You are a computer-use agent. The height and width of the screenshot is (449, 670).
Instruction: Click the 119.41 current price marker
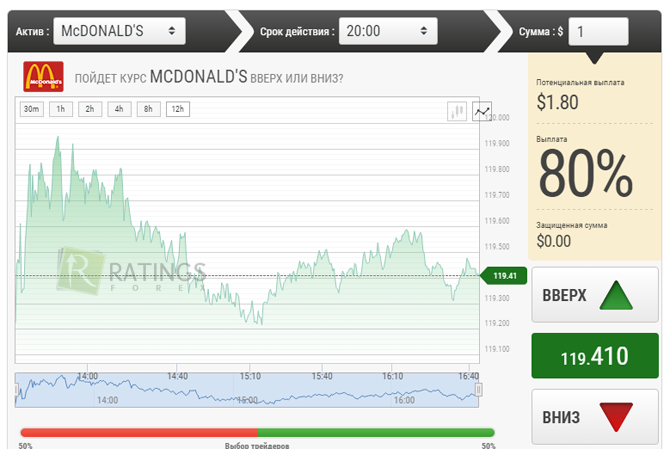coord(504,276)
